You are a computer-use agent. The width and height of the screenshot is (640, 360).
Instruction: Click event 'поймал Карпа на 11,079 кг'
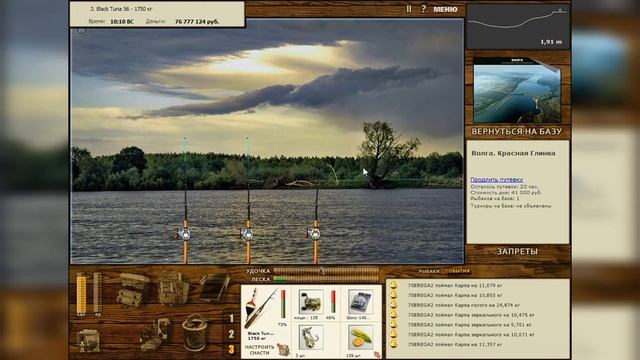point(455,286)
